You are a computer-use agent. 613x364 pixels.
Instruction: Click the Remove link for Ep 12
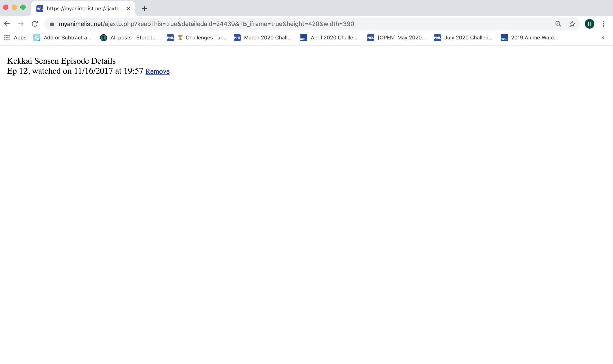(x=157, y=71)
